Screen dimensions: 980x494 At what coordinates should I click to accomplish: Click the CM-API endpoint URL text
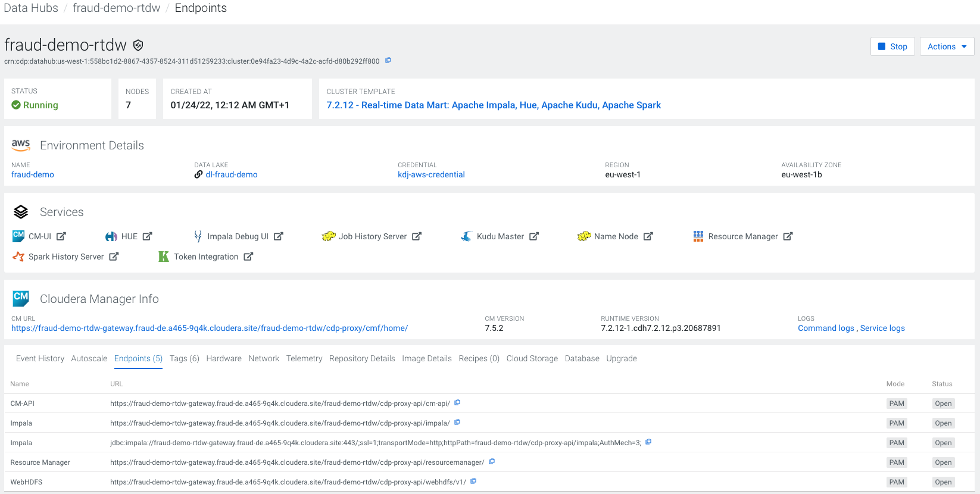click(x=280, y=404)
